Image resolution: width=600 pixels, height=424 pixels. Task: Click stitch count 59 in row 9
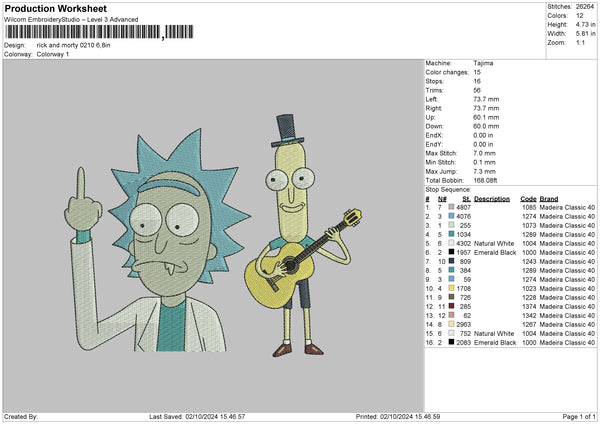(x=467, y=279)
